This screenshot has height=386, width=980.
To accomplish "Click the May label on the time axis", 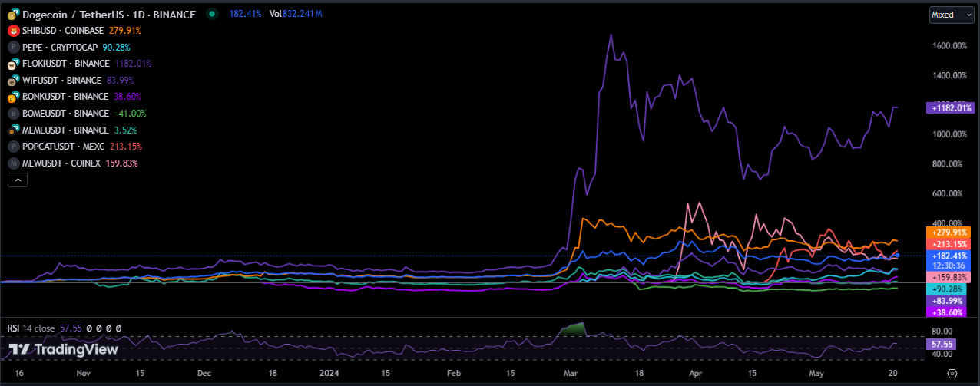I will coord(817,373).
